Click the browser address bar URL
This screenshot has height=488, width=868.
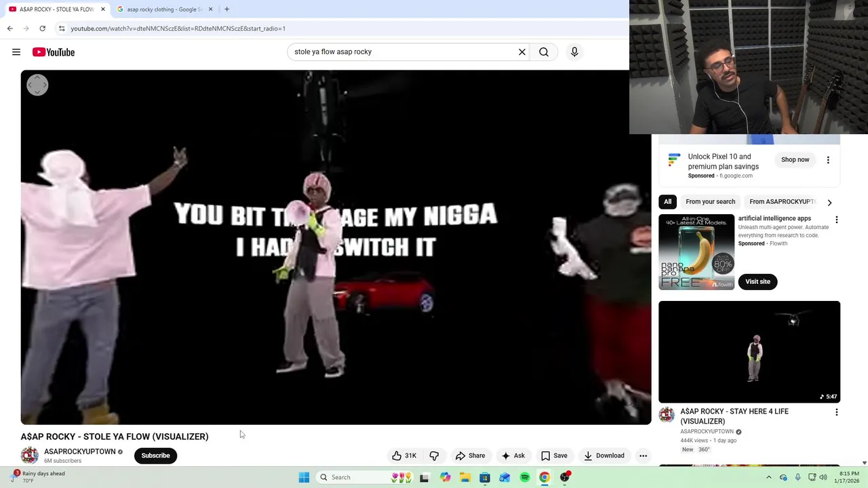pyautogui.click(x=178, y=28)
